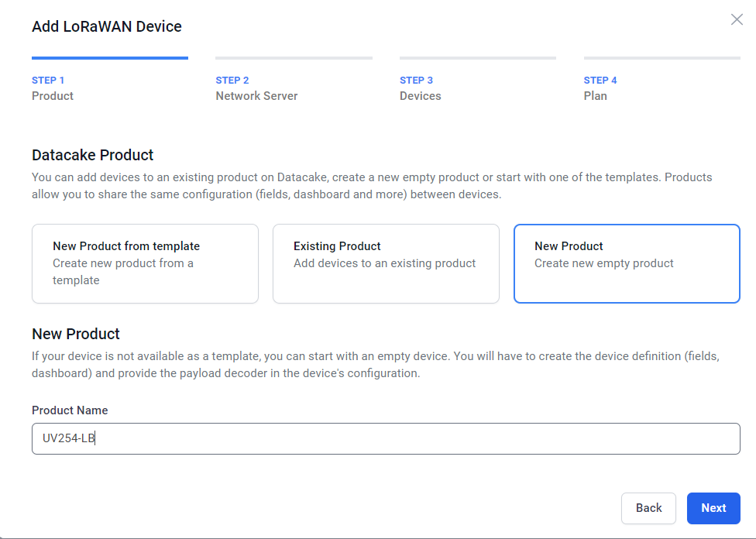Go to Step 1 Product tab
Image resolution: width=756 pixels, height=539 pixels.
pos(110,80)
